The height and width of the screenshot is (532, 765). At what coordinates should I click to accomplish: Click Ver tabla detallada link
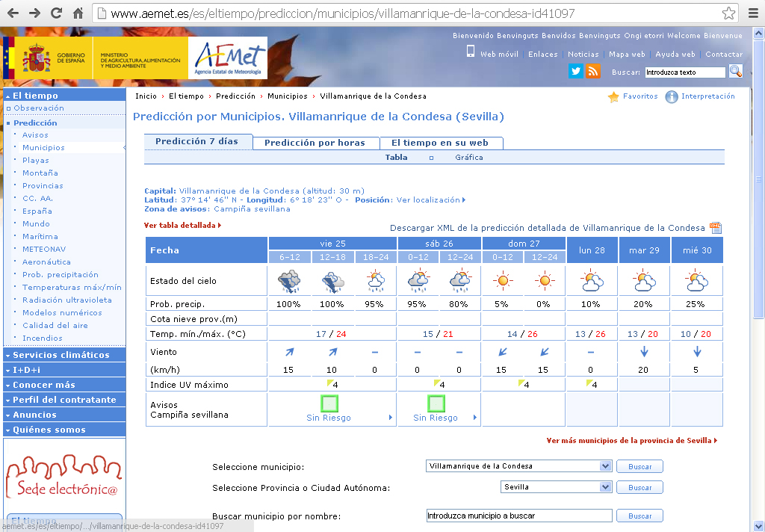coord(182,225)
